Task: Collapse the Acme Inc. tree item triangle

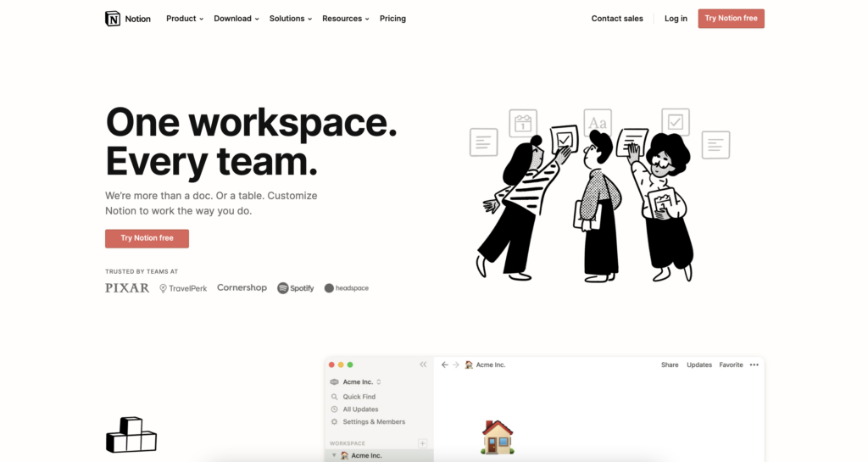Action: click(x=334, y=455)
